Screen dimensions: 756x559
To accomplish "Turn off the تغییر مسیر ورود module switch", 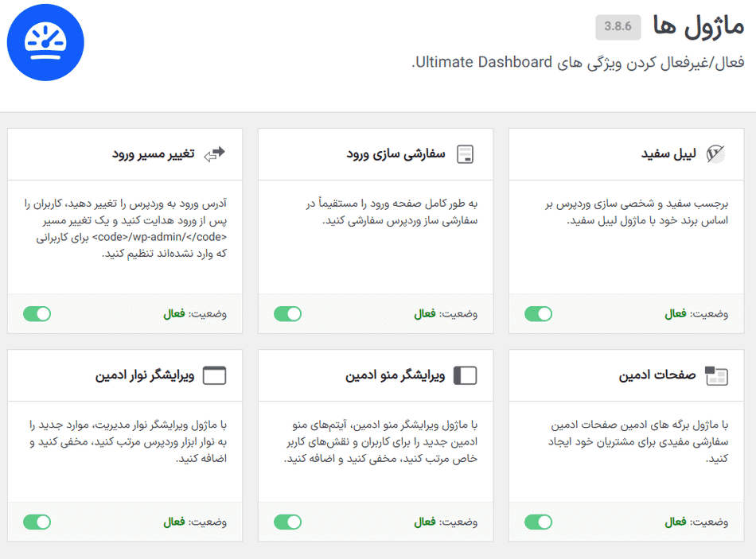I will tap(37, 314).
